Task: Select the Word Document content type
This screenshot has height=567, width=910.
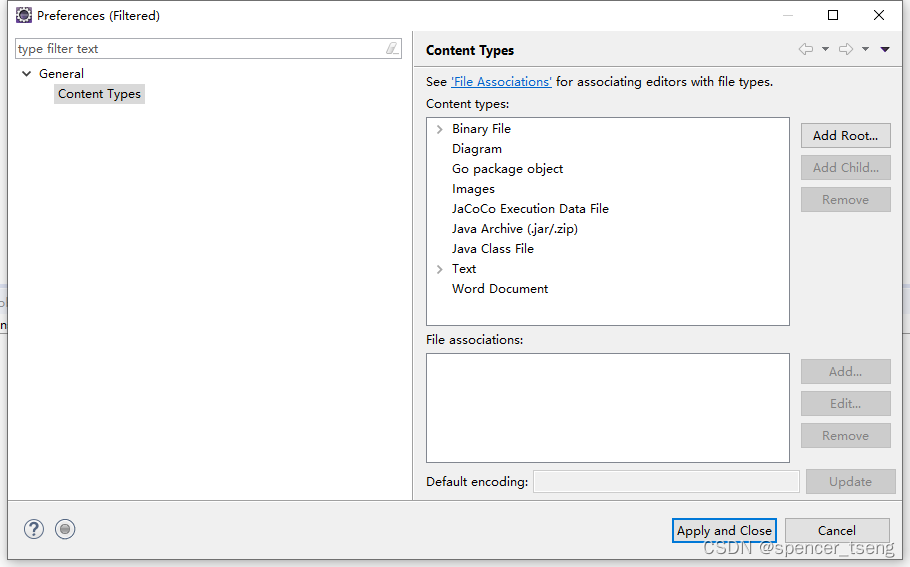Action: [500, 289]
